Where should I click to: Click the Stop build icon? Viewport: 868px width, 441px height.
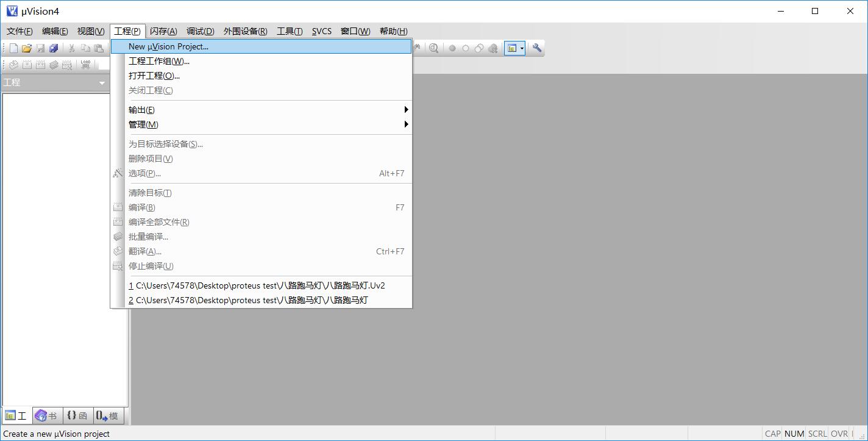67,65
